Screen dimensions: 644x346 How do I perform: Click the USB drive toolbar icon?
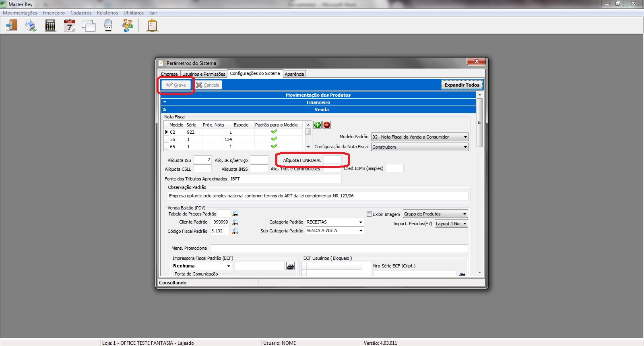(108, 25)
